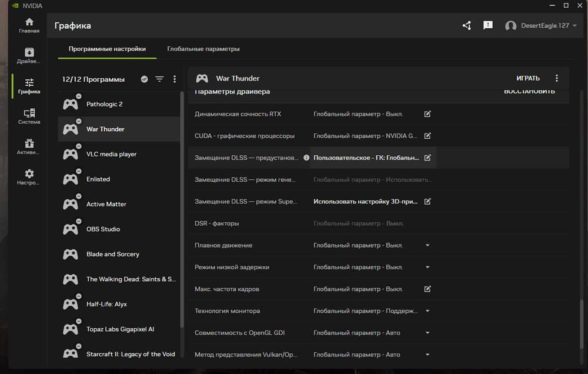The image size is (588, 374).
Task: Edit Замещение DLSS предустановки setting
Action: click(x=427, y=158)
